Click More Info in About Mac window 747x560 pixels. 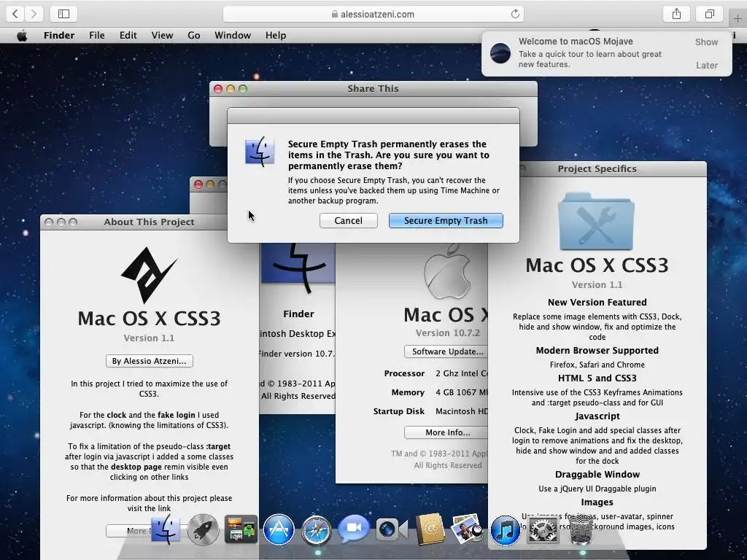tap(446, 432)
